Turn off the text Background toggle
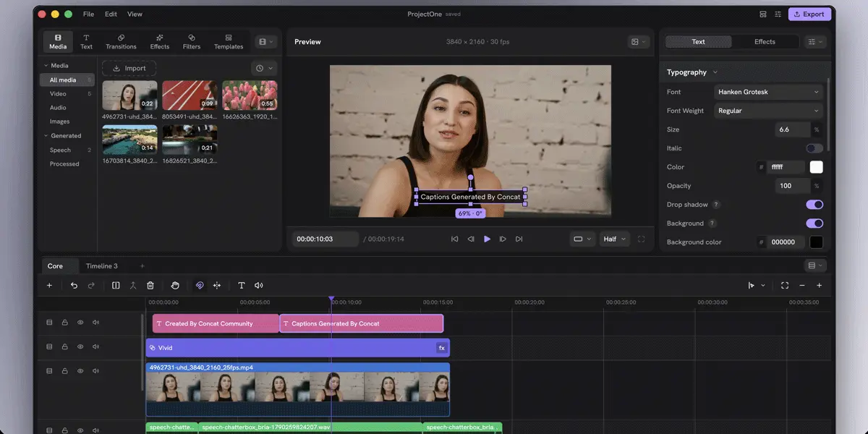The image size is (868, 434). pos(814,224)
